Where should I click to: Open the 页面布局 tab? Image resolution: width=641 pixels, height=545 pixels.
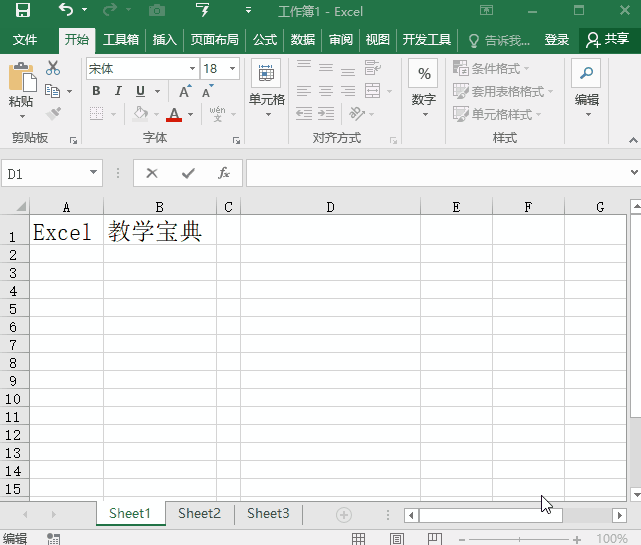point(215,40)
